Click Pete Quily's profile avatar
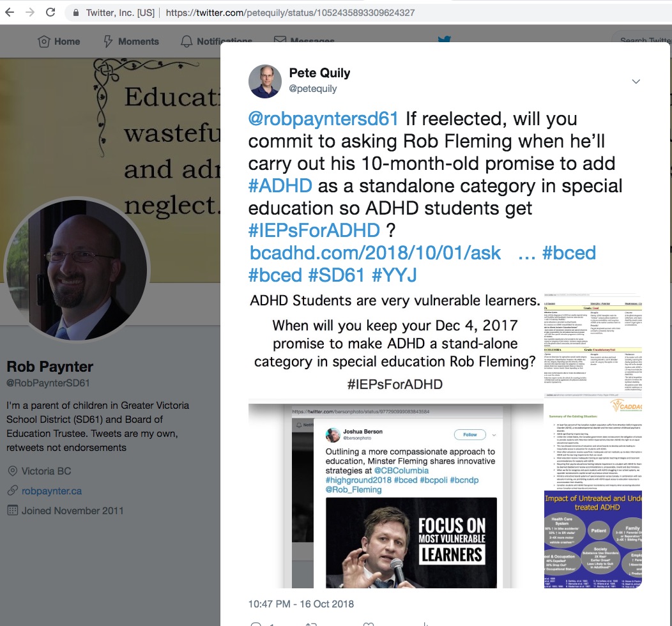The width and height of the screenshot is (672, 626). (x=265, y=81)
